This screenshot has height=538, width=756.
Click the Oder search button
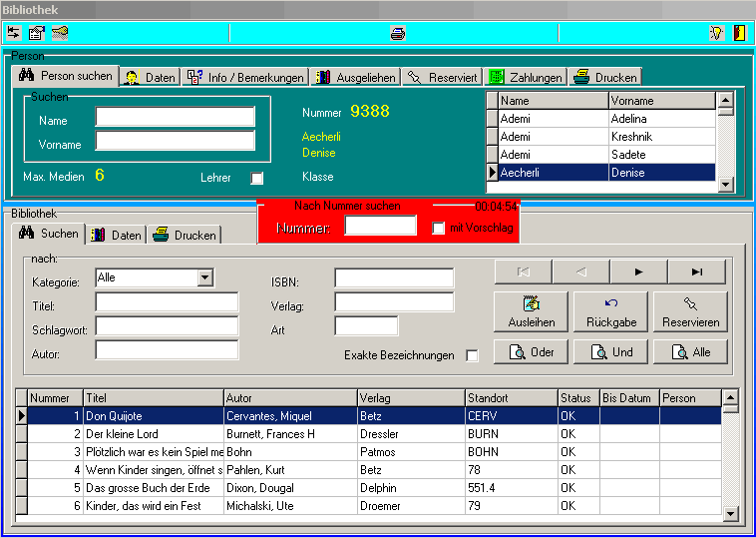(531, 352)
